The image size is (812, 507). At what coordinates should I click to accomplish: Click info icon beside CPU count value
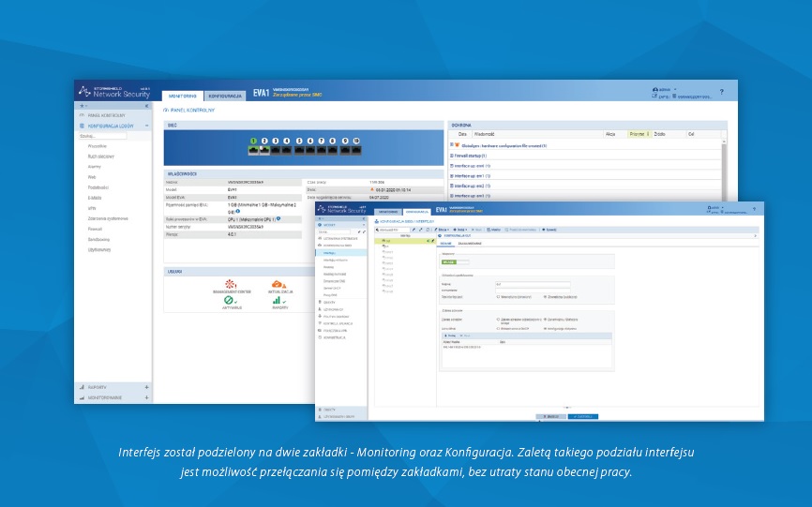pyautogui.click(x=278, y=219)
